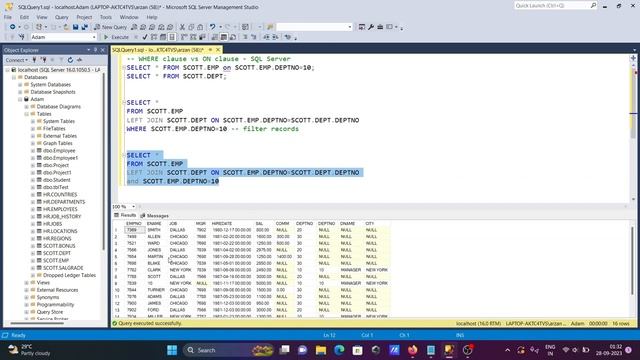
Task: Click the Paste toolbar icon
Action: [x=200, y=27]
